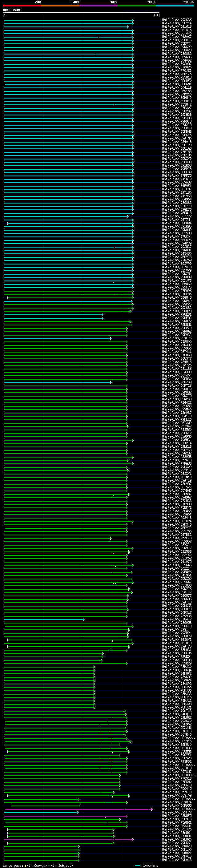Click the cyan ~100% identity color segment
Image resolution: width=197 pixels, height=868 pixels.
pyautogui.click(x=175, y=6)
